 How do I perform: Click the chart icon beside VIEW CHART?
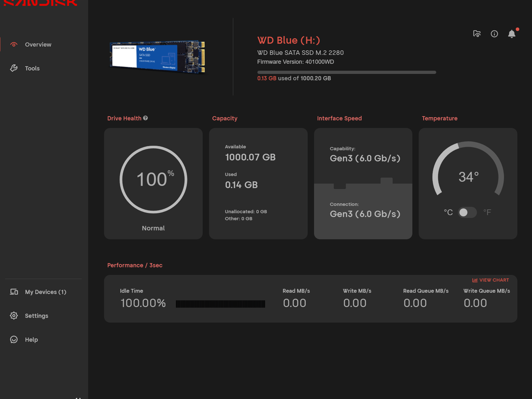coord(475,280)
